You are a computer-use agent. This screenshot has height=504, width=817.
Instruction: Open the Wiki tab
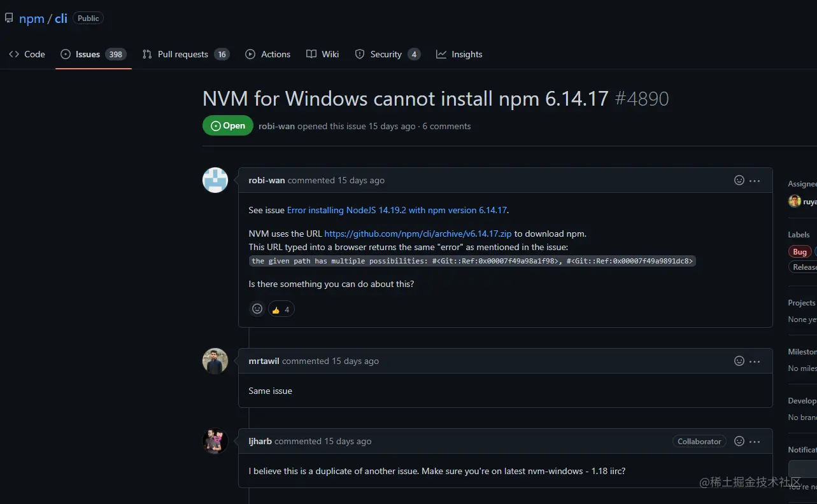coord(322,54)
